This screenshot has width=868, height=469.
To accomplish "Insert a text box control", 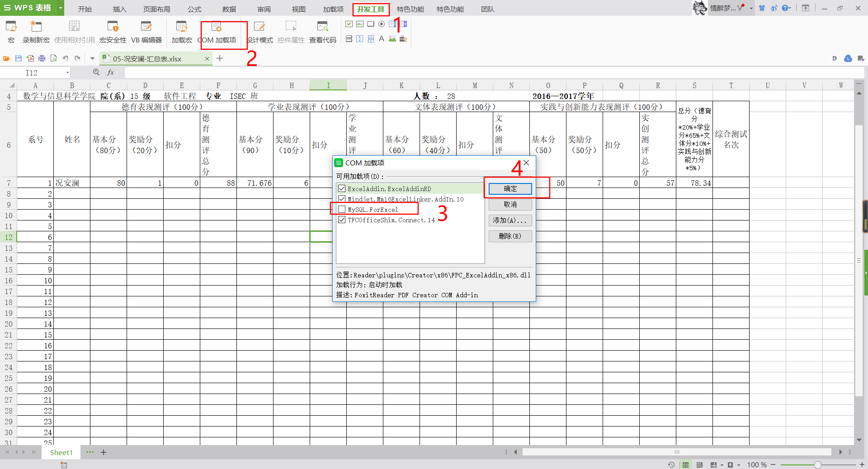I will pos(360,24).
